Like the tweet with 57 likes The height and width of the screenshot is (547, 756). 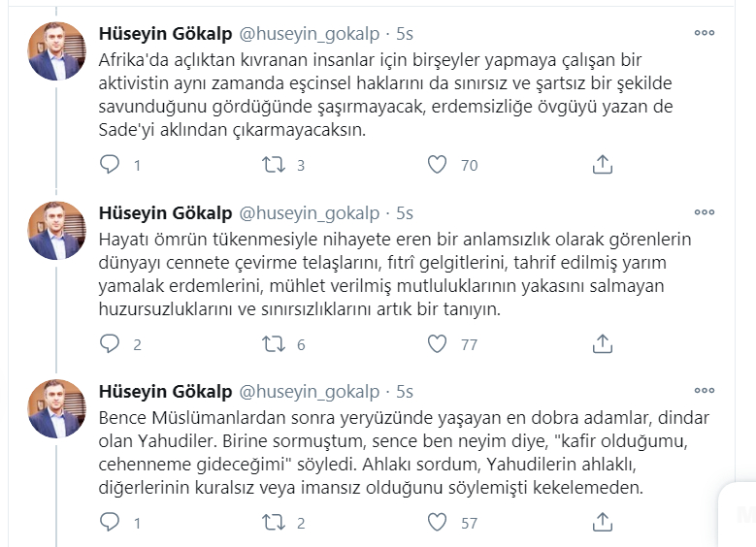(438, 523)
